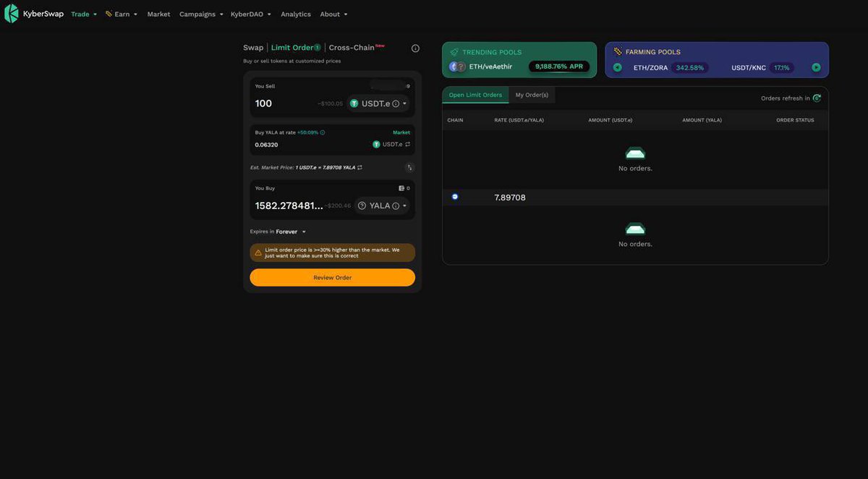Click the 17.1% USDT/KNC APR badge

tap(782, 67)
